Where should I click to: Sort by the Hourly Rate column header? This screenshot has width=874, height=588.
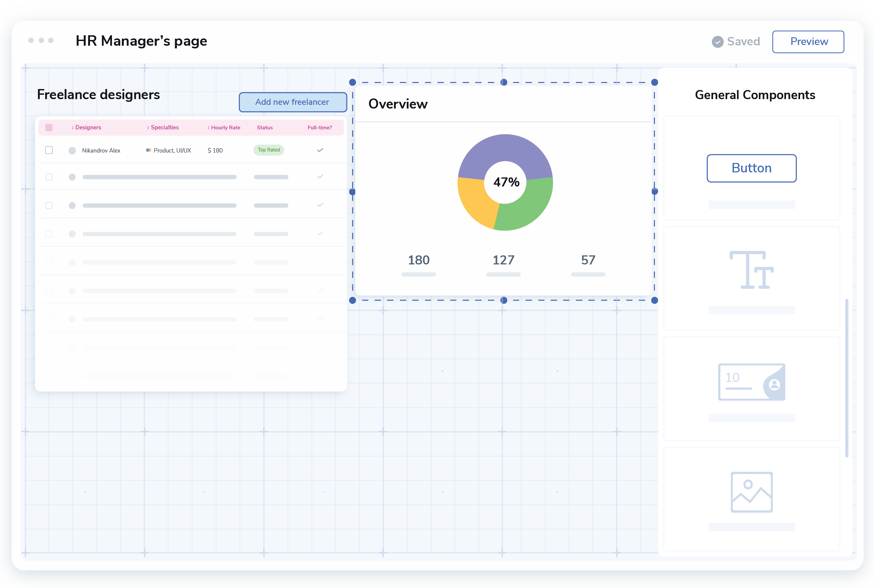click(225, 127)
